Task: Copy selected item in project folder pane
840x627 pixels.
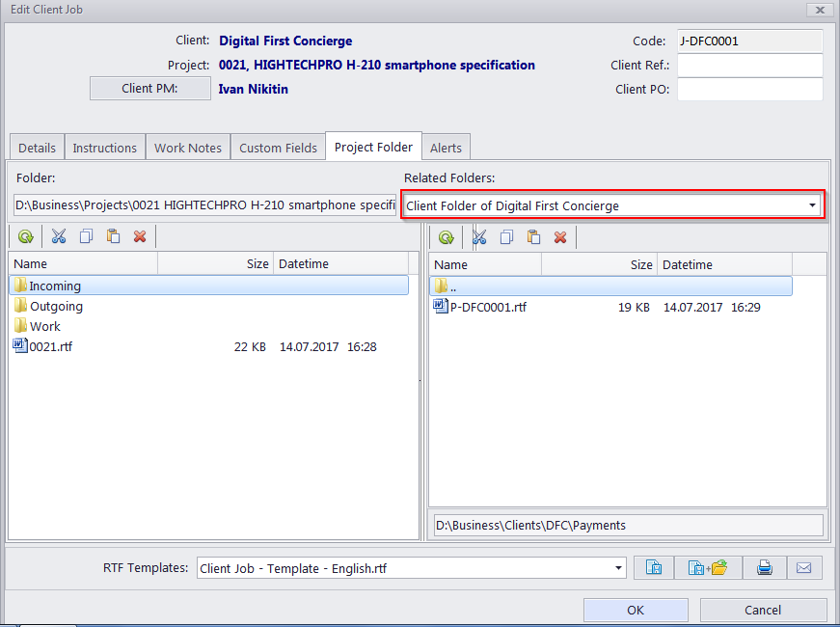Action: click(86, 236)
